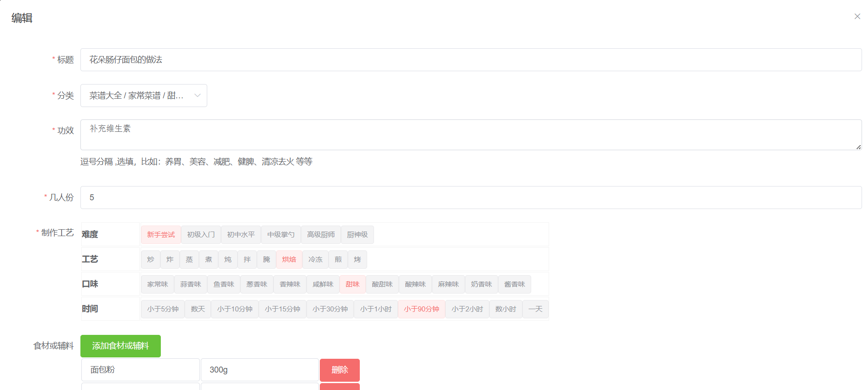Screen dimensions: 868x390
Task: Select difficulty 高级厨师
Action: pyautogui.click(x=321, y=235)
